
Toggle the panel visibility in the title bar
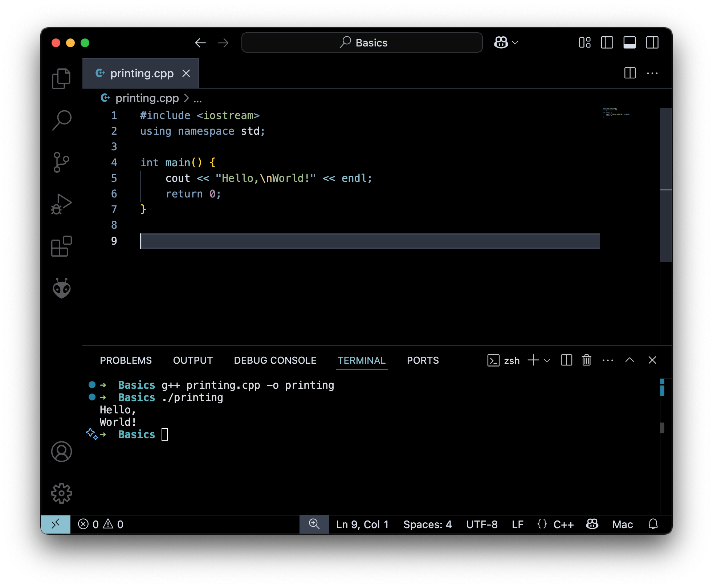(630, 42)
